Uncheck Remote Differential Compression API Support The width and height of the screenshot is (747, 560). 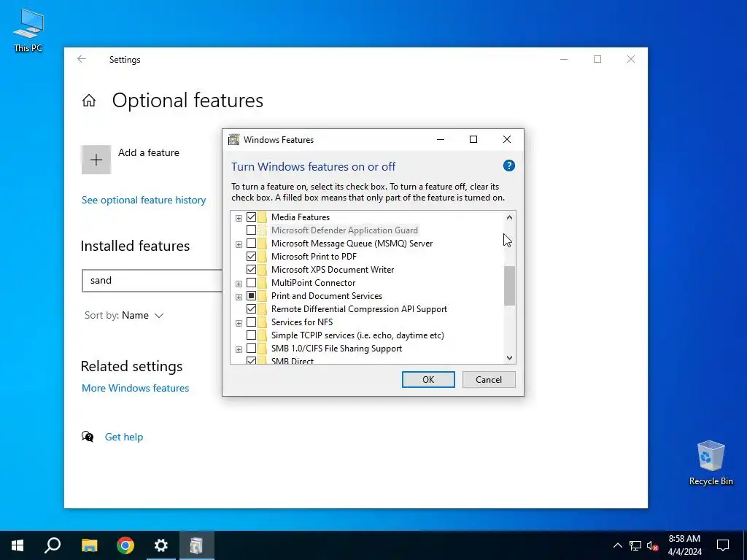pyautogui.click(x=251, y=309)
